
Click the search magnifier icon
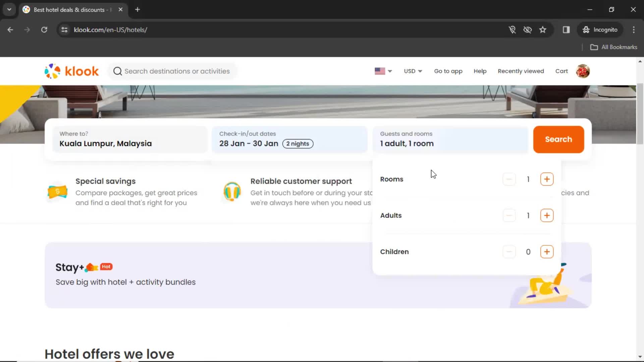coord(118,71)
